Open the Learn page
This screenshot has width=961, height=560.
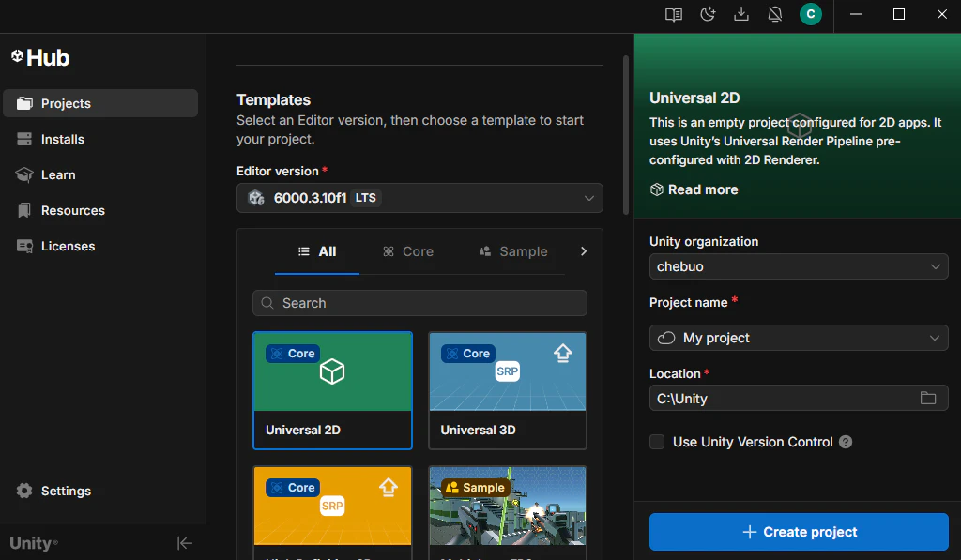[100, 174]
